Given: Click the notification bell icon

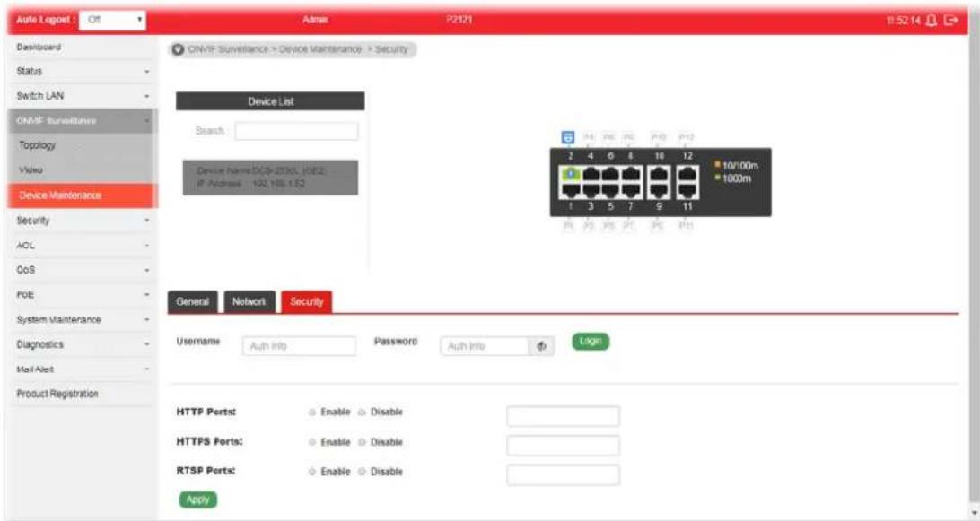Looking at the screenshot, I should [x=932, y=20].
